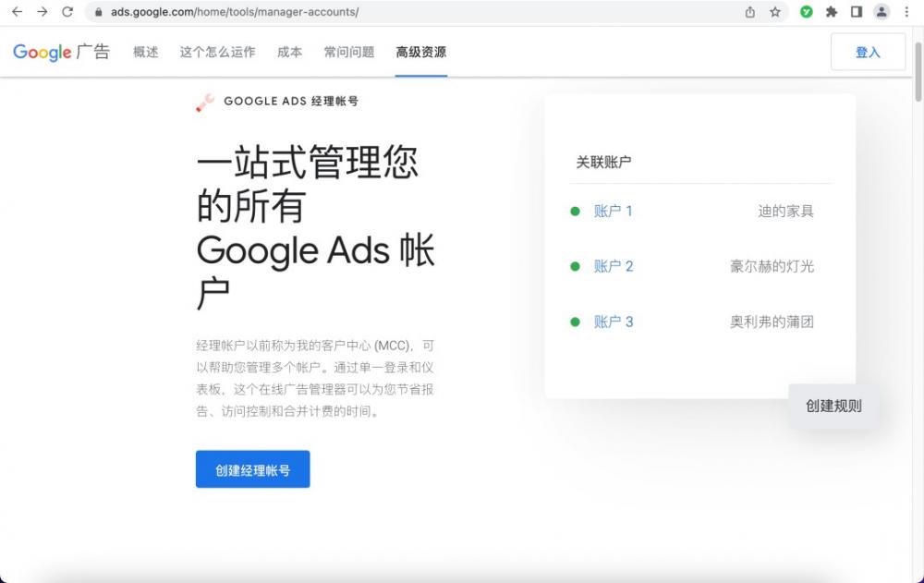Click the 创建规则 button

pyautogui.click(x=833, y=406)
